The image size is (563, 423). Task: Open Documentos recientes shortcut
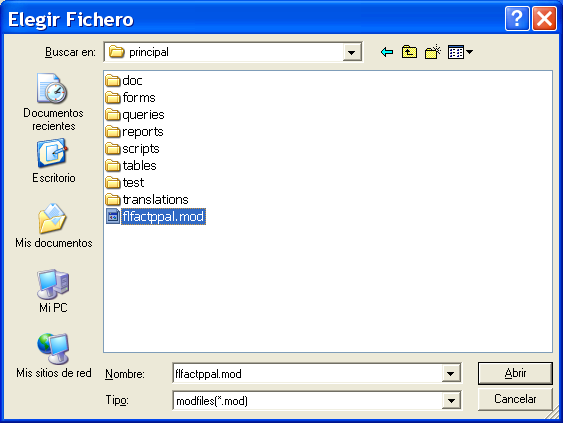pyautogui.click(x=53, y=103)
